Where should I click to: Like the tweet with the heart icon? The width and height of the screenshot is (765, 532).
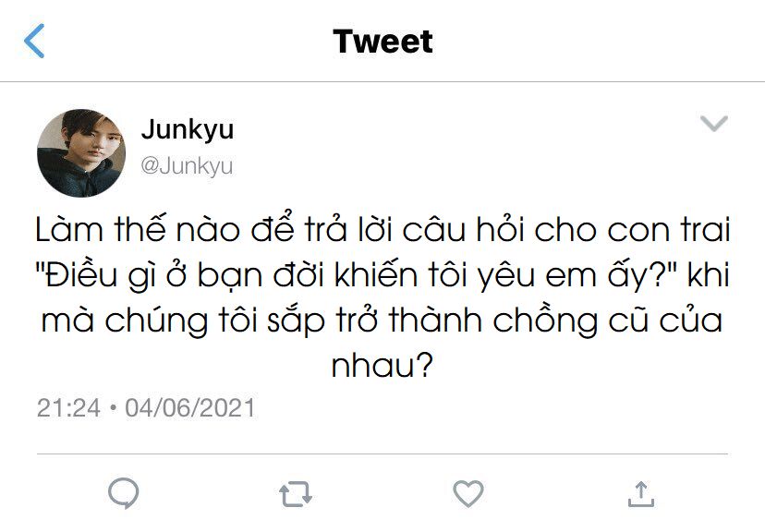pyautogui.click(x=467, y=493)
